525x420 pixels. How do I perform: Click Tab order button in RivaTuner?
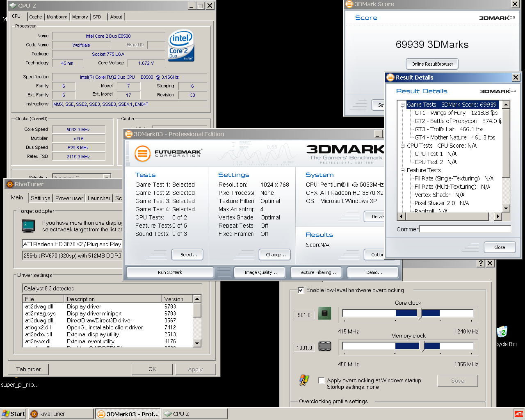[28, 369]
